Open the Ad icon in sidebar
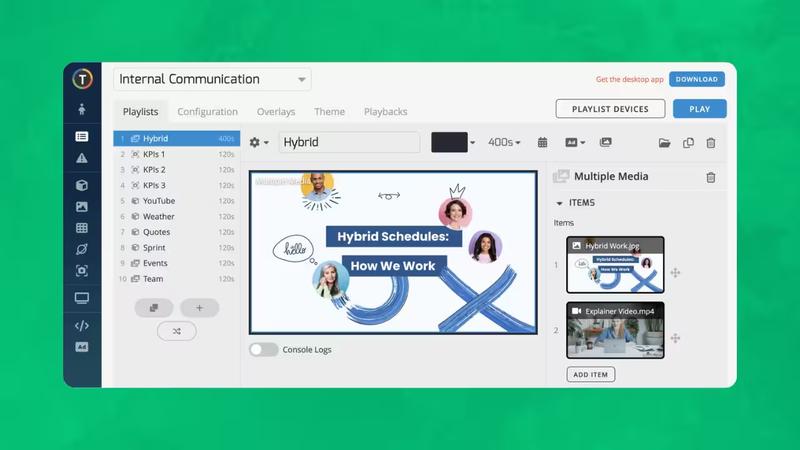The image size is (800, 450). point(82,347)
